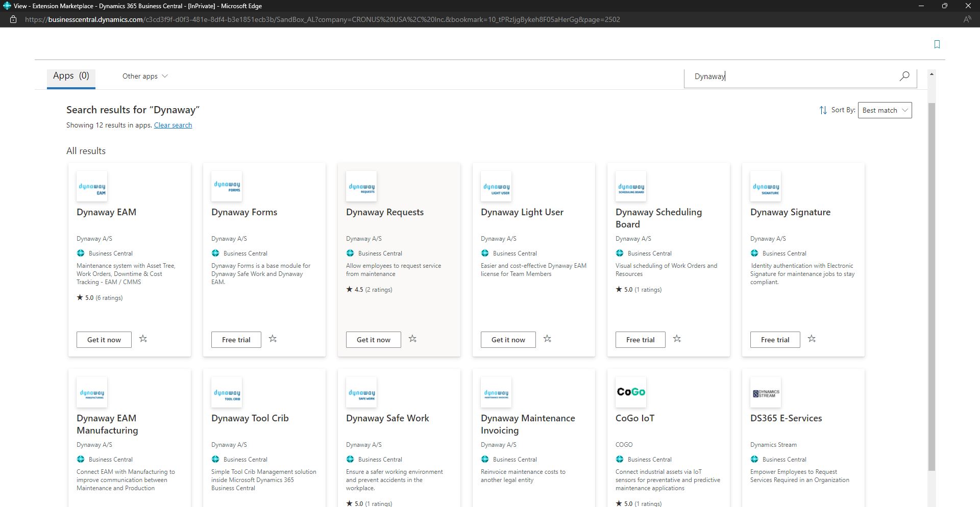Click the DS365 E-Services logo
Image resolution: width=980 pixels, height=507 pixels.
766,392
